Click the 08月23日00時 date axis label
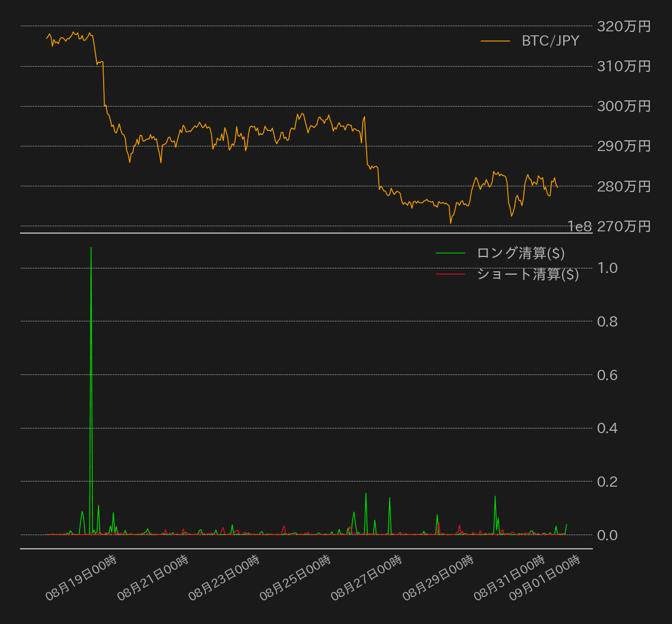Viewport: 672px width, 624px height. (x=224, y=577)
